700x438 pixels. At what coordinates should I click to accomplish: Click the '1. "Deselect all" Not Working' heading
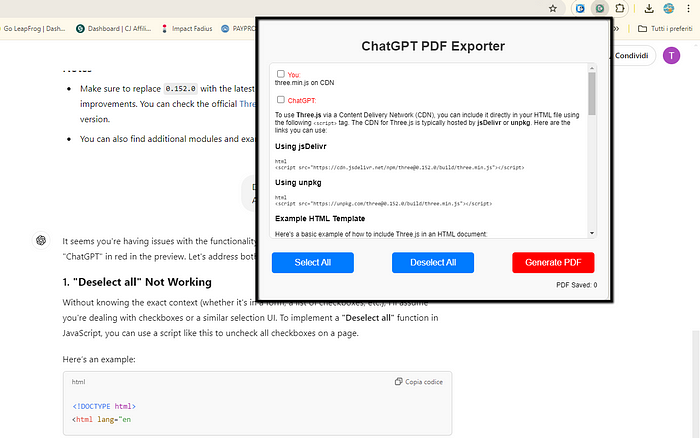tap(137, 282)
